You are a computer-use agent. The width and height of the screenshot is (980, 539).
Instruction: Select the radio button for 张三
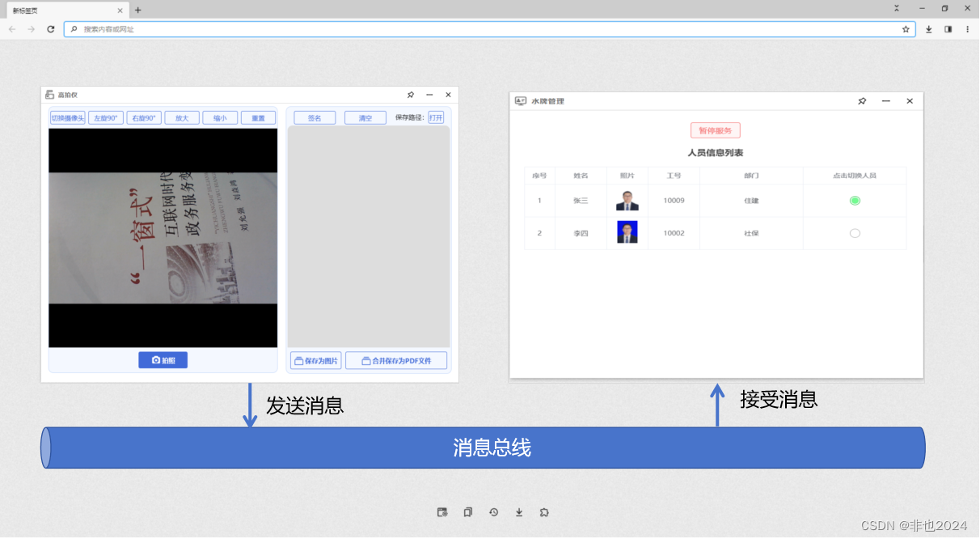pos(855,201)
